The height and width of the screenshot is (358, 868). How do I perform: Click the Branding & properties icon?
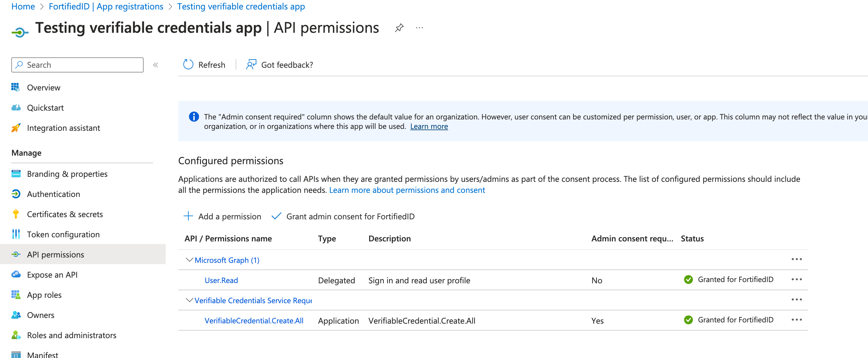16,174
